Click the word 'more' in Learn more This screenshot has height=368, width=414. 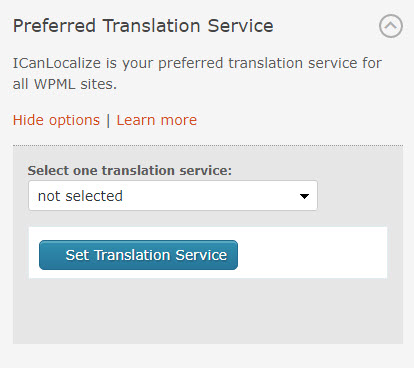point(179,121)
